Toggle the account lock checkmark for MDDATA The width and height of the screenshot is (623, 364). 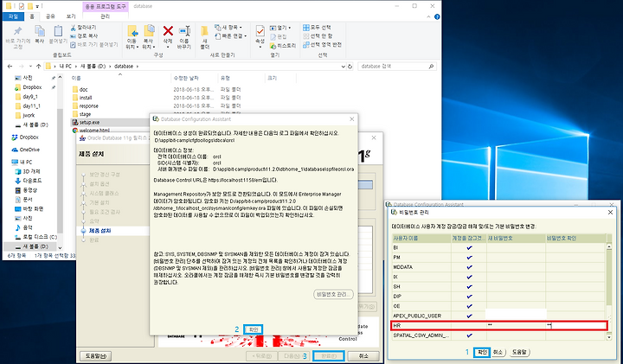pyautogui.click(x=469, y=267)
